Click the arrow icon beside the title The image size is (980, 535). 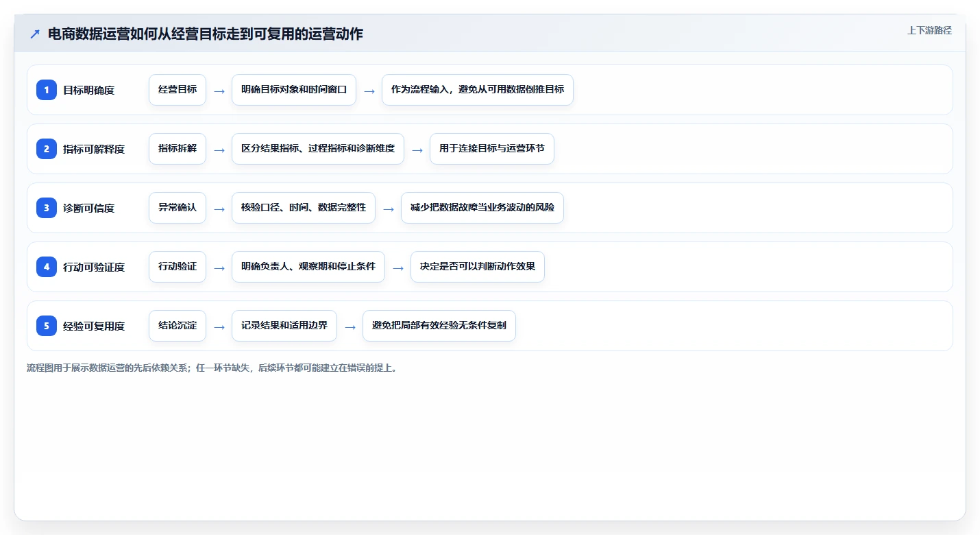[x=35, y=34]
